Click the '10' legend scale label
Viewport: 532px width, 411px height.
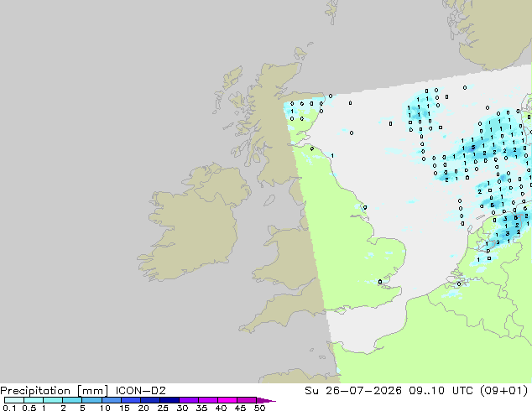[105, 408]
